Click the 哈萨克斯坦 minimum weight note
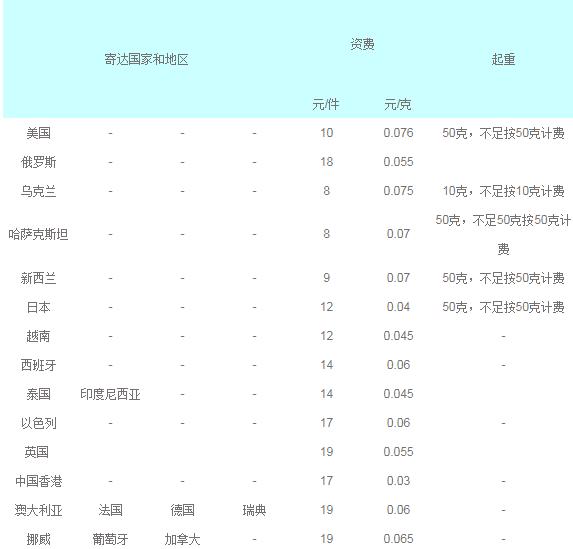573x549 pixels. click(x=503, y=234)
